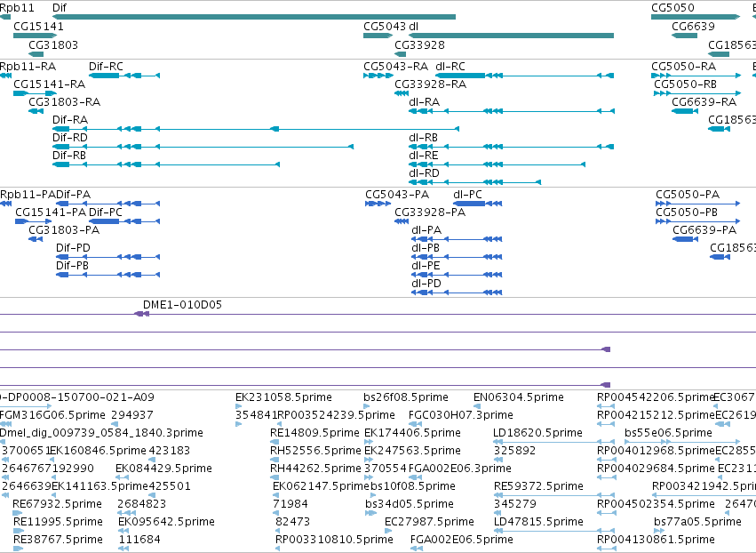756x553 pixels.
Task: Click the CG15141 gene label
Action: click(x=38, y=27)
